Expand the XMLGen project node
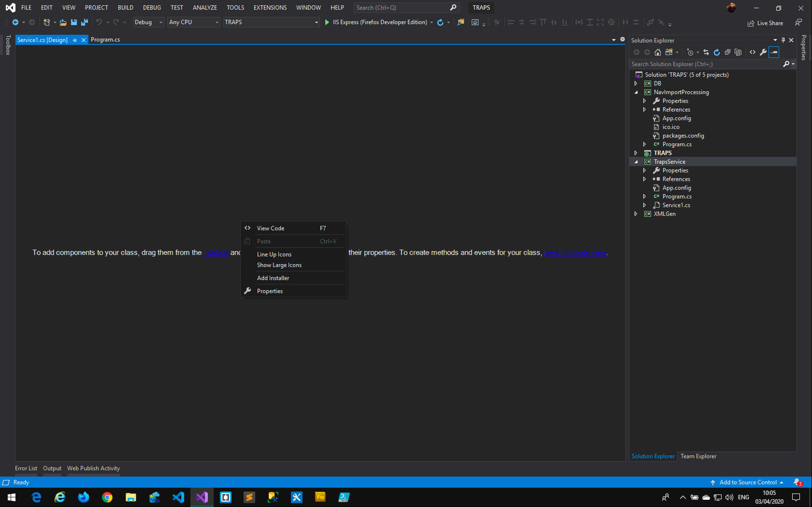 click(x=636, y=214)
